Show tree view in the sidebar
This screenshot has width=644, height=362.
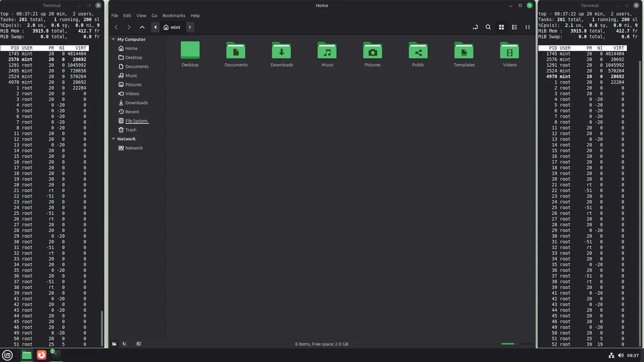[124, 344]
